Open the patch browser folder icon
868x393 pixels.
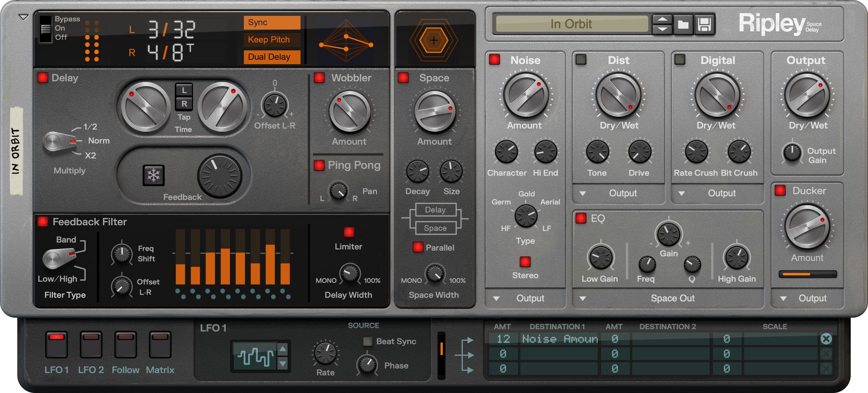(683, 24)
